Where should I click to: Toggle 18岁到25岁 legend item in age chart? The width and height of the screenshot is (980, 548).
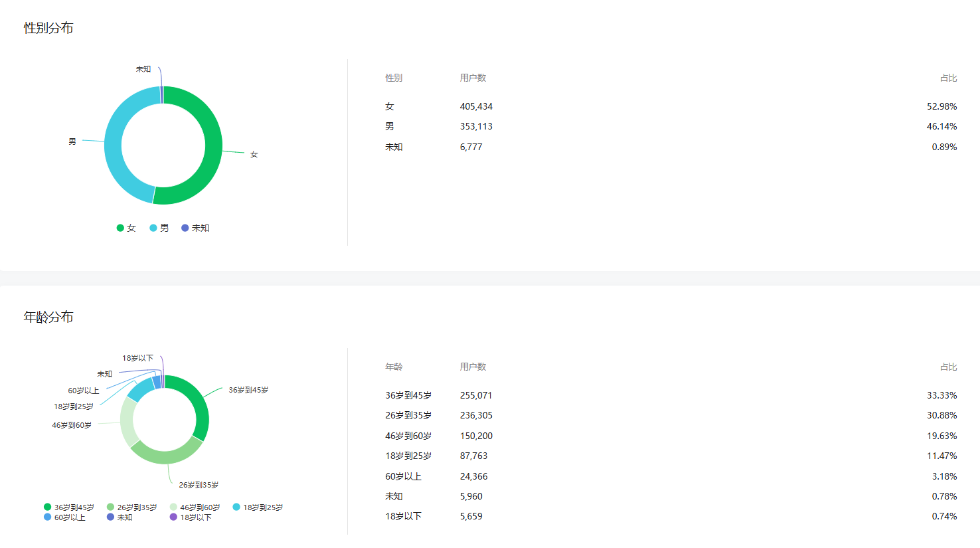pos(258,507)
